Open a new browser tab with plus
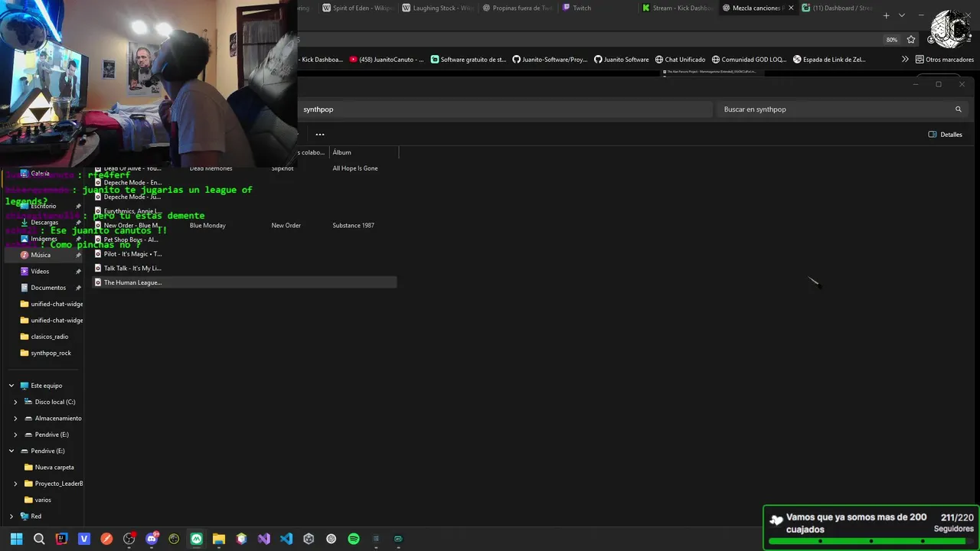The height and width of the screenshot is (551, 980). pos(886,15)
